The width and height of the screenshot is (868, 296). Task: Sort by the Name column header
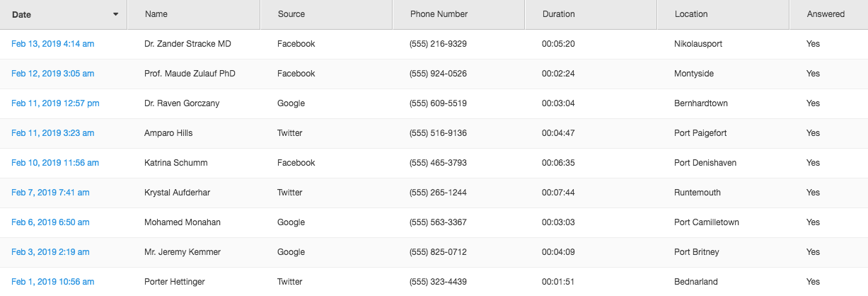pos(156,14)
